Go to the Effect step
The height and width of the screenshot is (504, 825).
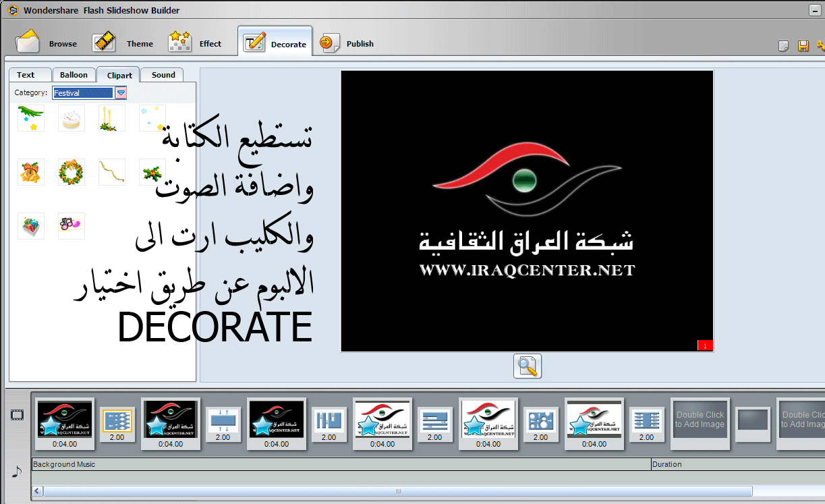[194, 43]
